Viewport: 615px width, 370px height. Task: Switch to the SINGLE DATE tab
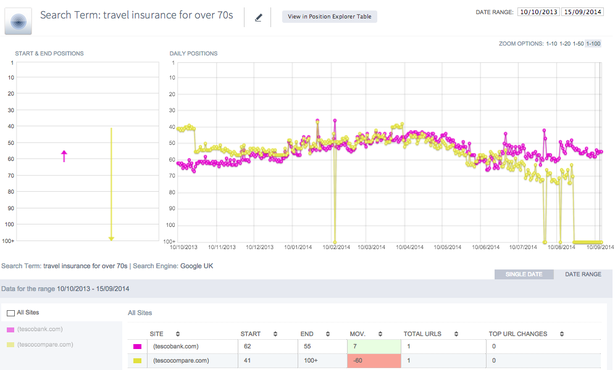click(x=524, y=274)
